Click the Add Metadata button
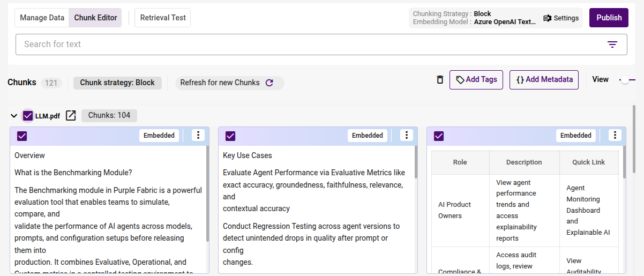The width and height of the screenshot is (644, 276). 544,80
